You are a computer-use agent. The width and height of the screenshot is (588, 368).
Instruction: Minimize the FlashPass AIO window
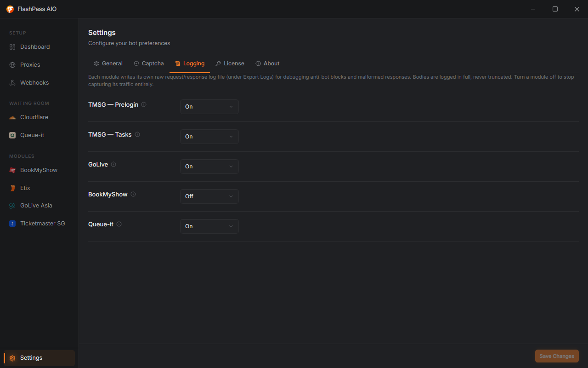tap(533, 9)
